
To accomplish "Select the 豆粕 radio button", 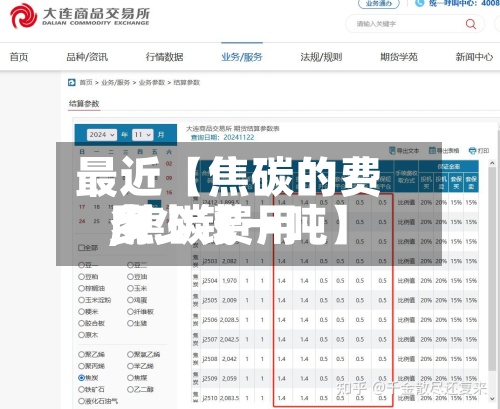I will coord(81,277).
